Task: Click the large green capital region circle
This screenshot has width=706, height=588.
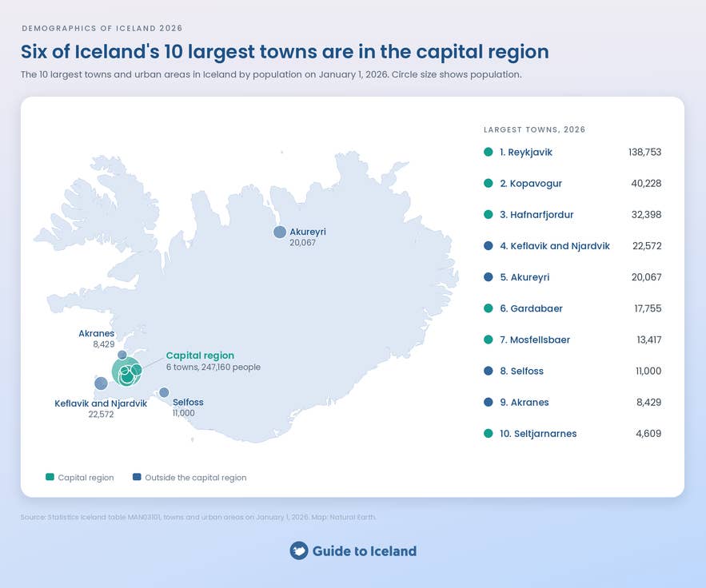Action: click(x=126, y=371)
